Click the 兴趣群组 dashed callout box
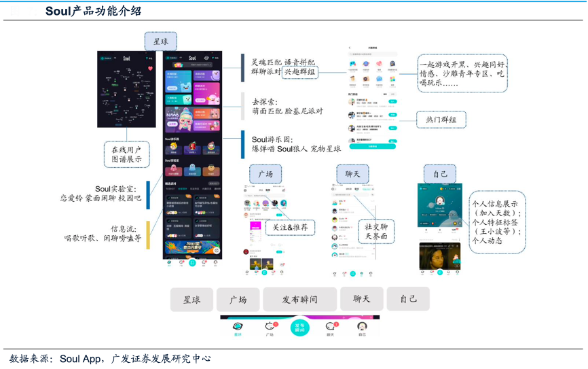 tap(300, 71)
